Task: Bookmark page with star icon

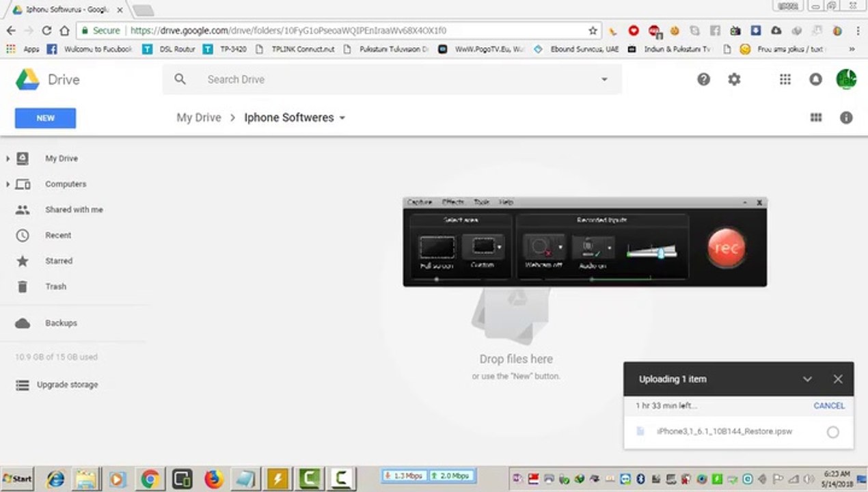Action: [x=593, y=31]
